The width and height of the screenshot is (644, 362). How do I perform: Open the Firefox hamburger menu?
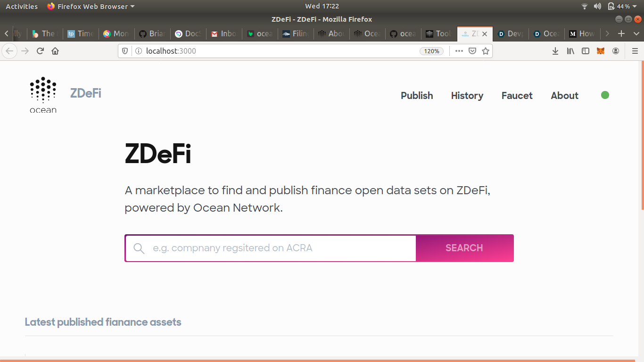[x=635, y=51]
